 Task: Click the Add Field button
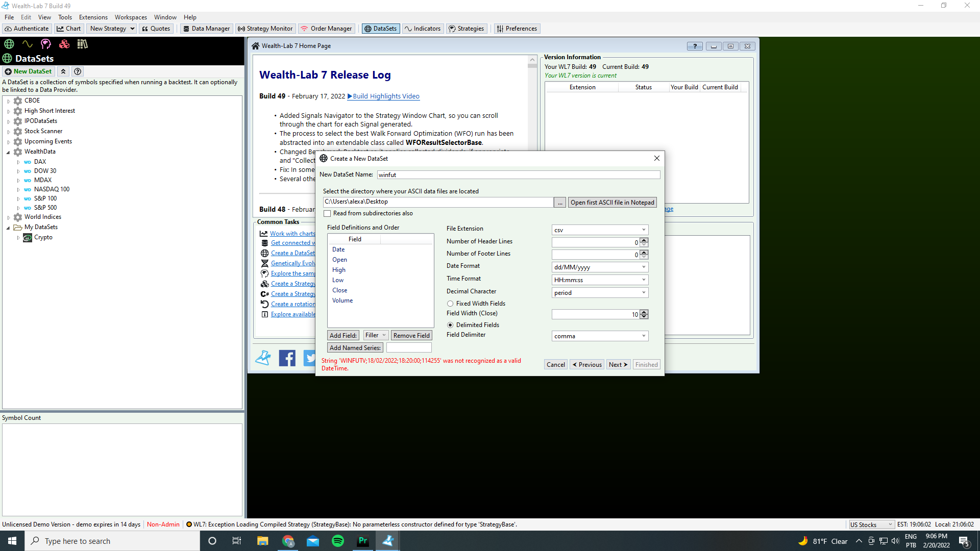[343, 336]
